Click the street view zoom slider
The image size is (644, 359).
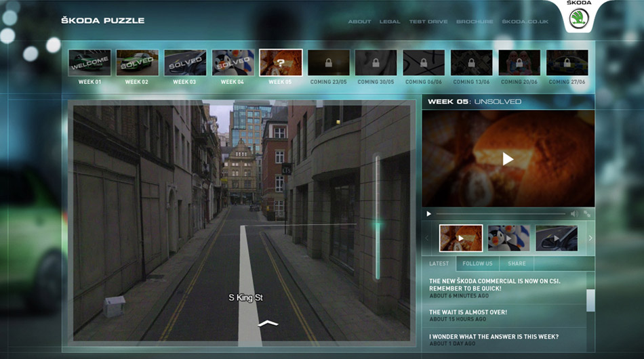point(378,217)
